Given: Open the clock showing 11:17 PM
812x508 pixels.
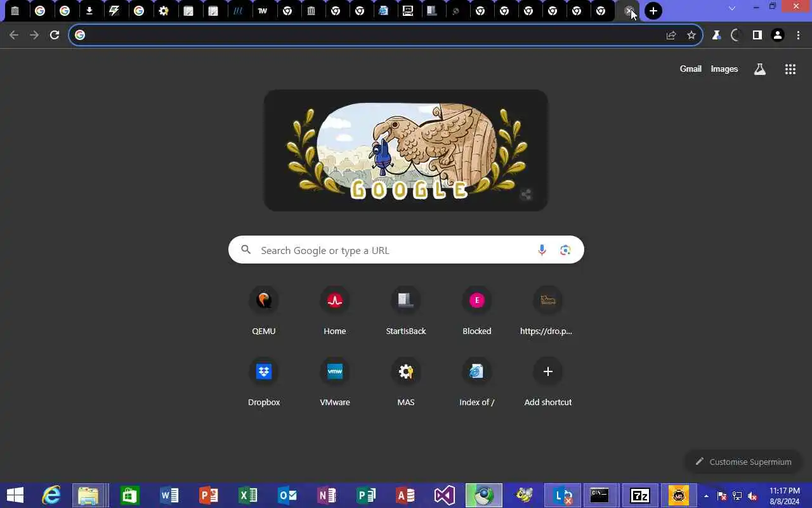Looking at the screenshot, I should click(x=784, y=495).
